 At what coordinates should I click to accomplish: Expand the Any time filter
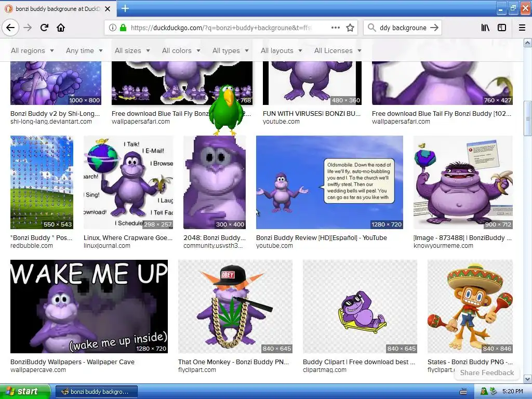[x=84, y=50]
